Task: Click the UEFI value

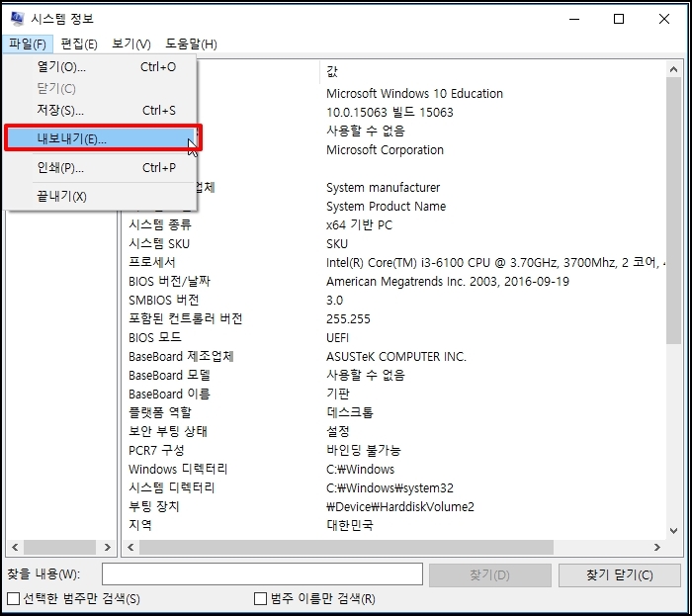Action: pos(337,338)
